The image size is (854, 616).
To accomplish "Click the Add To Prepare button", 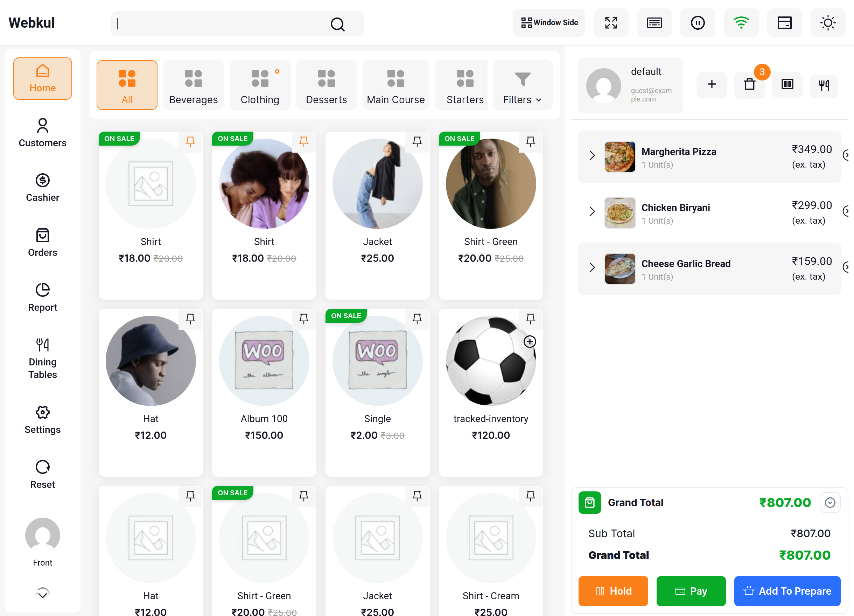I will pos(787,591).
